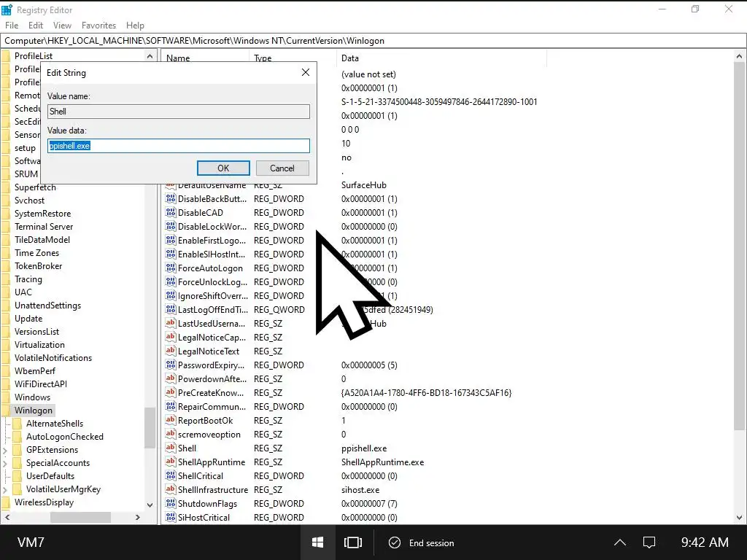Click the registry path address bar

(373, 41)
